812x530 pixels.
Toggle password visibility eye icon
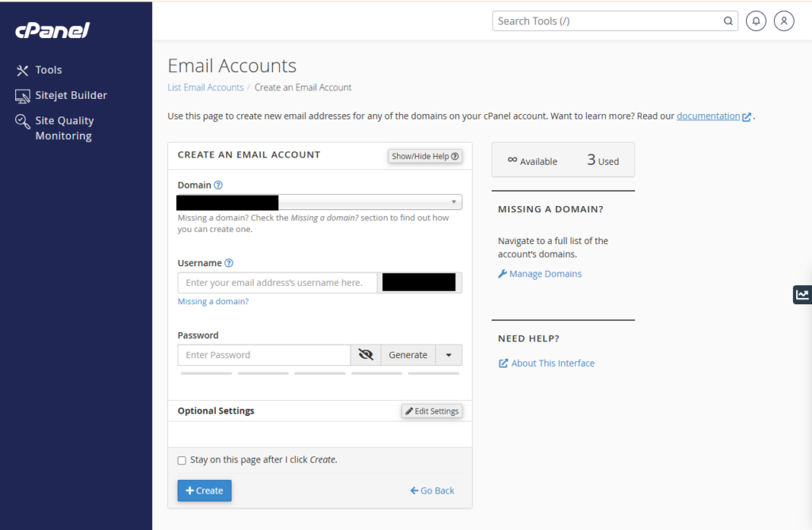(366, 355)
